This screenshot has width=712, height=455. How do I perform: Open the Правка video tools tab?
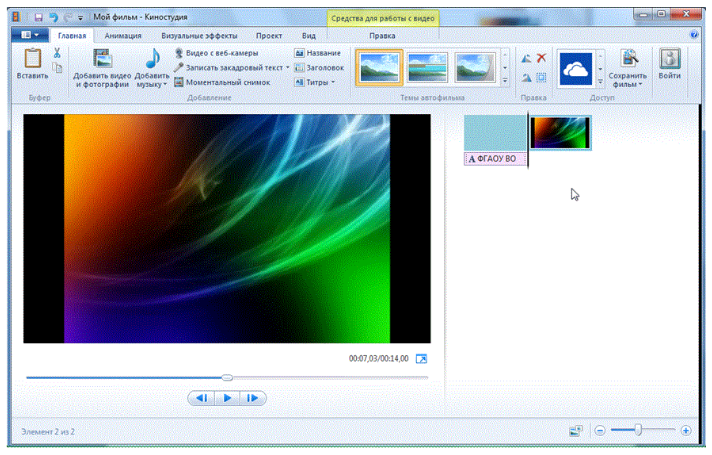pyautogui.click(x=382, y=35)
